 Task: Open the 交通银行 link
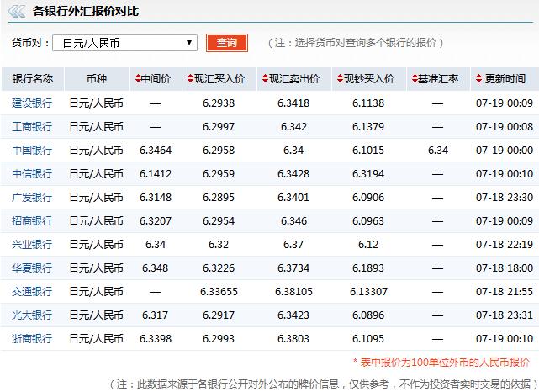point(32,291)
